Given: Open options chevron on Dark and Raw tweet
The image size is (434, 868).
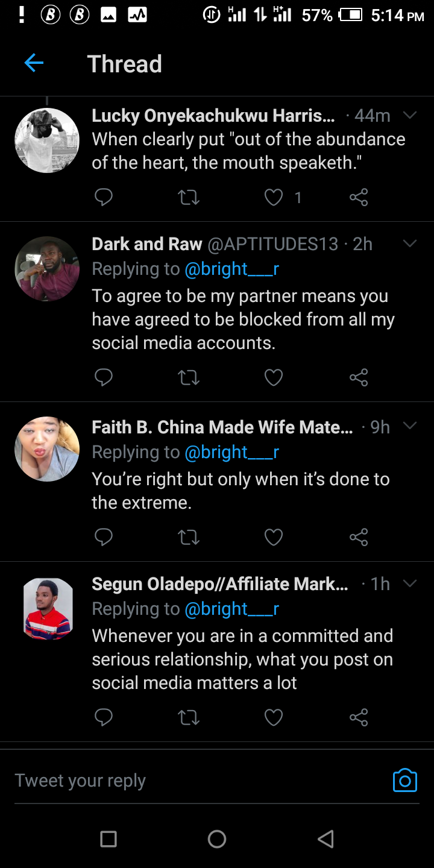Looking at the screenshot, I should pos(410,244).
